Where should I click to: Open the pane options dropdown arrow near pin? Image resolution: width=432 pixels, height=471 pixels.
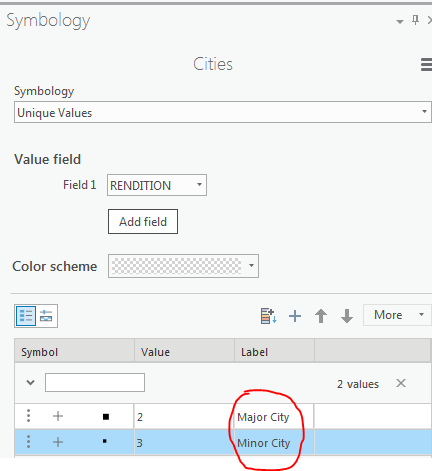click(400, 22)
